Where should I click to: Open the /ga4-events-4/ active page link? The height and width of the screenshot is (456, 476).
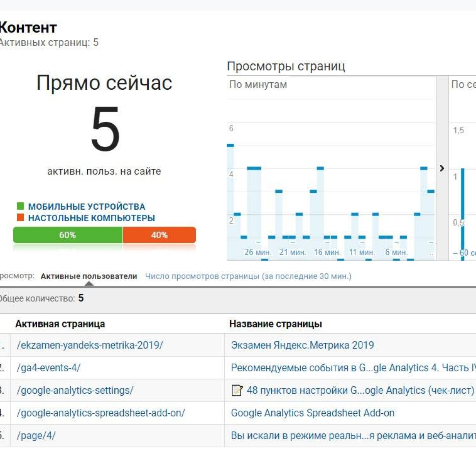pyautogui.click(x=49, y=368)
